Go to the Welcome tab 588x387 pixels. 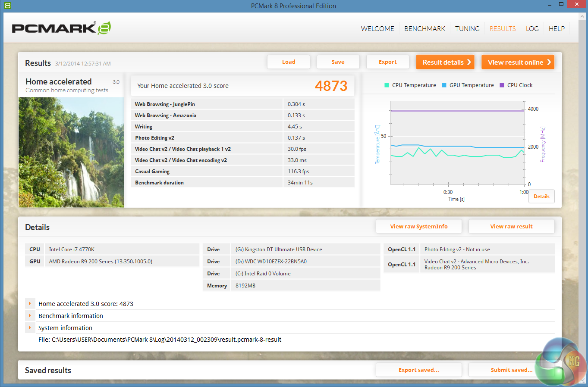click(x=377, y=29)
